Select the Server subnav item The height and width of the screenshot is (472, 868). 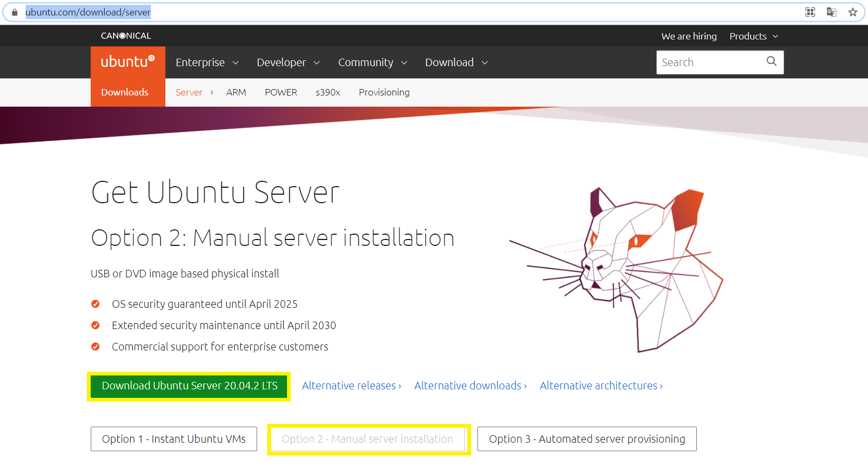point(189,92)
